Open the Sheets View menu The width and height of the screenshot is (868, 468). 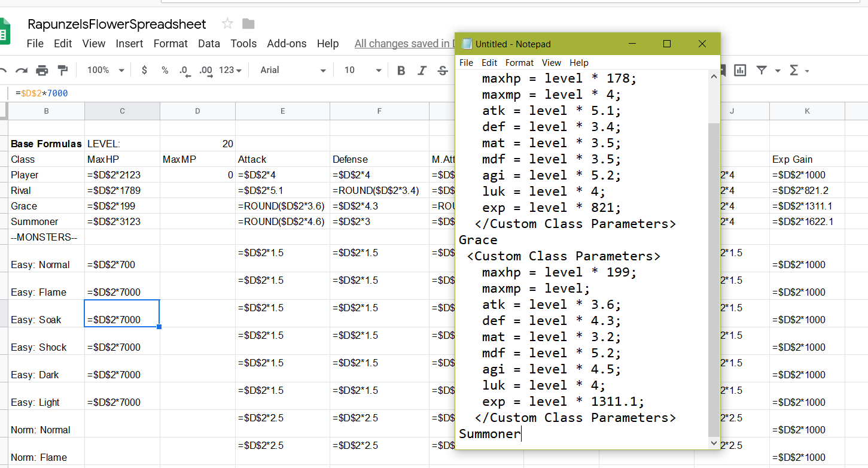pyautogui.click(x=94, y=44)
